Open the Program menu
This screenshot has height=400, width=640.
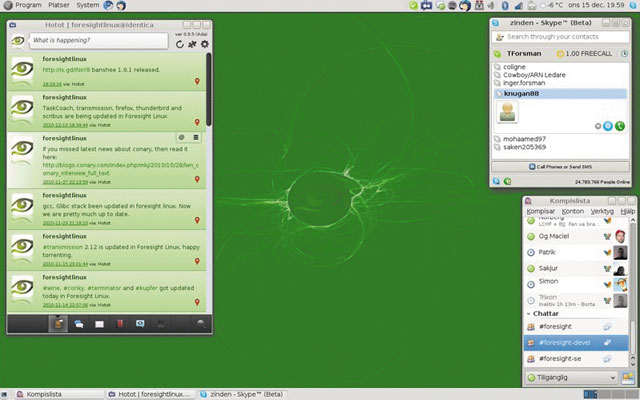point(28,5)
